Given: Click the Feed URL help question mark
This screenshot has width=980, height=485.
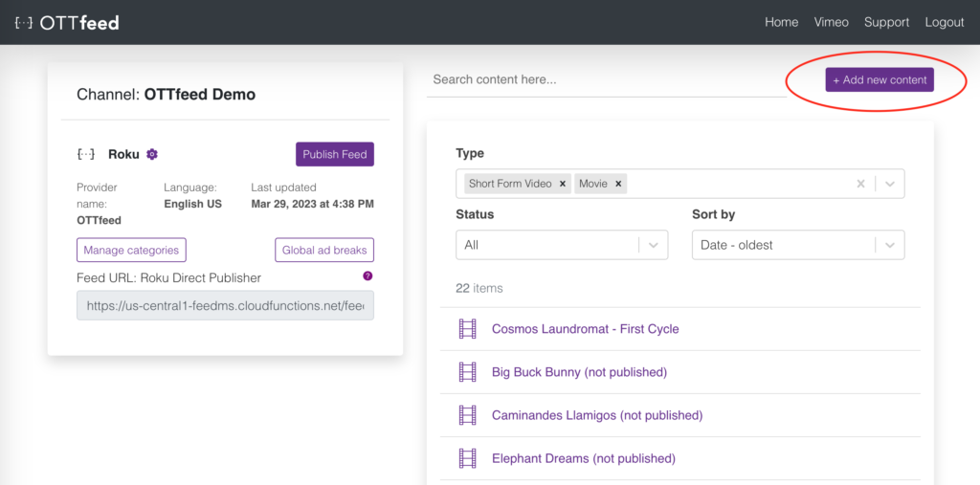Looking at the screenshot, I should point(367,276).
